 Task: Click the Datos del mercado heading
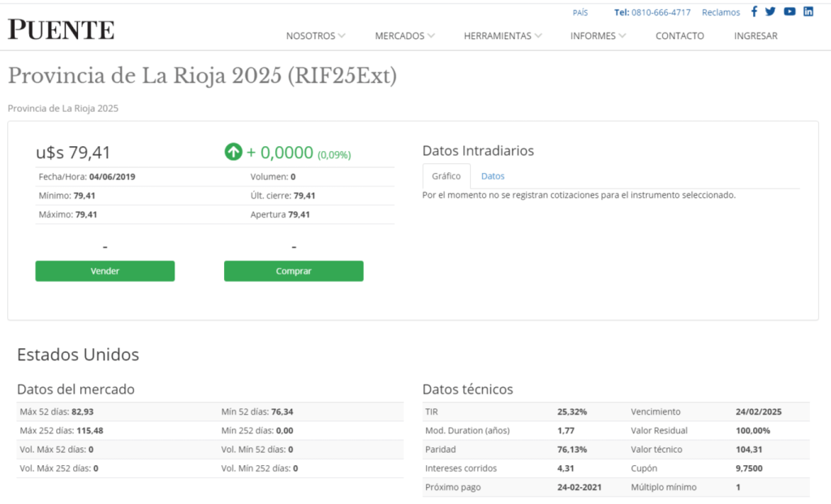point(75,389)
